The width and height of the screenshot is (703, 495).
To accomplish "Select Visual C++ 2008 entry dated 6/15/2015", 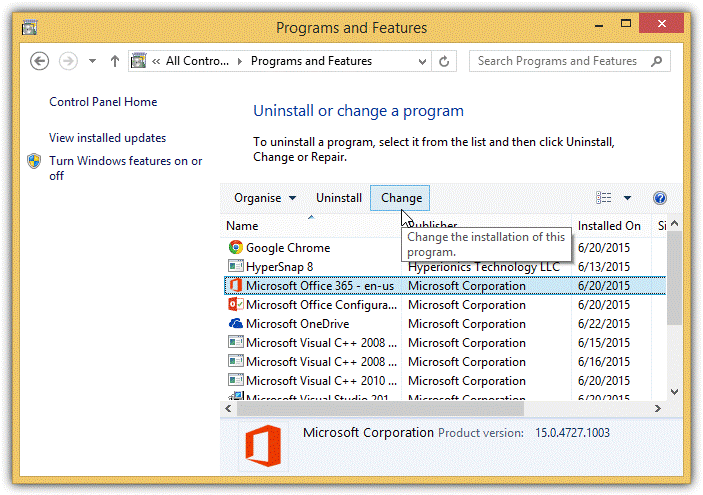I will point(321,343).
